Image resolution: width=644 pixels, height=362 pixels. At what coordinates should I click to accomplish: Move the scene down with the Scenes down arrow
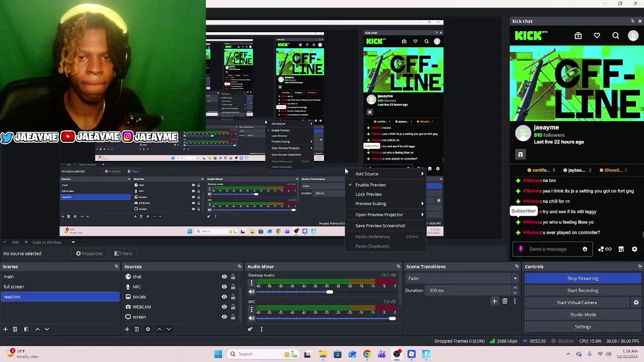[x=47, y=329]
